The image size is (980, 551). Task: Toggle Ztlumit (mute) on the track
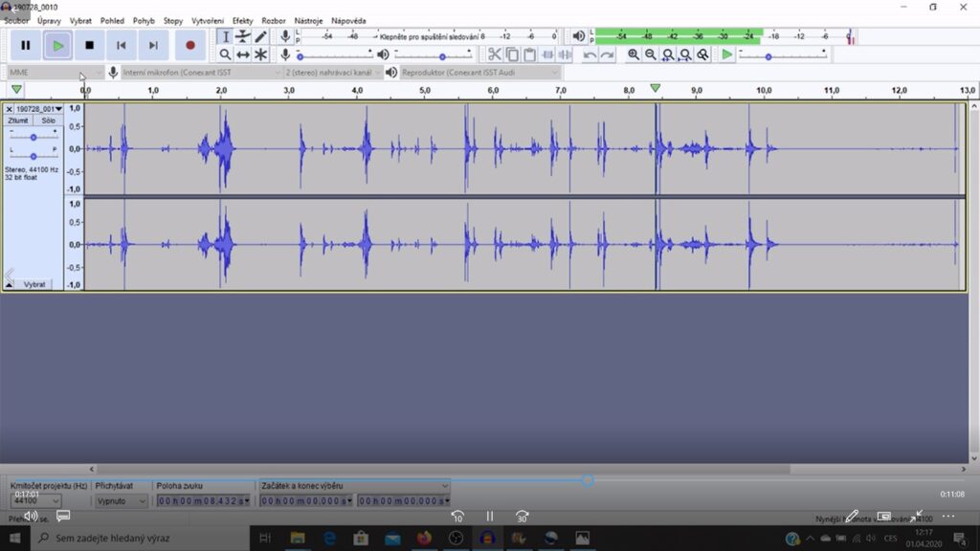pos(18,121)
